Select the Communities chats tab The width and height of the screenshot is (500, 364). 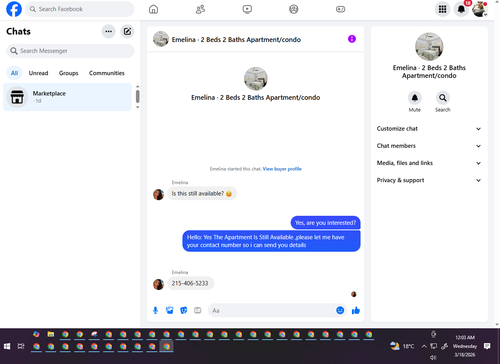pyautogui.click(x=107, y=73)
